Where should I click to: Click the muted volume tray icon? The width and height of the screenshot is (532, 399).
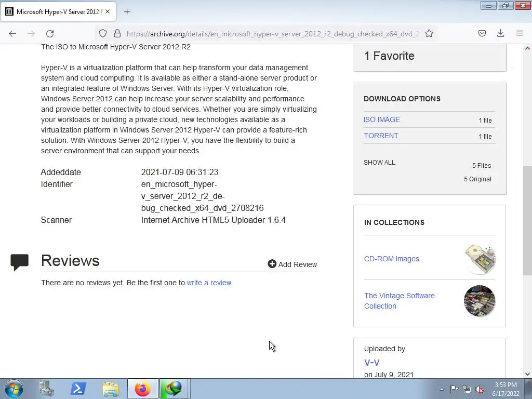[480, 390]
